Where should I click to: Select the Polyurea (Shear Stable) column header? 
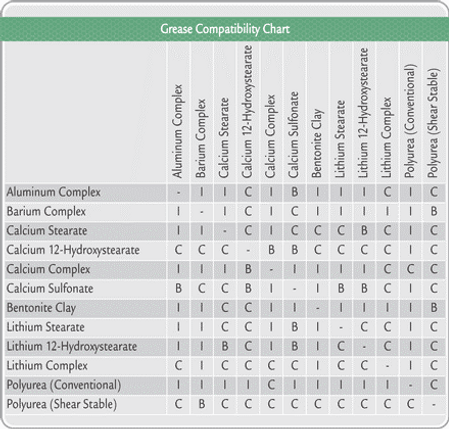tap(433, 123)
